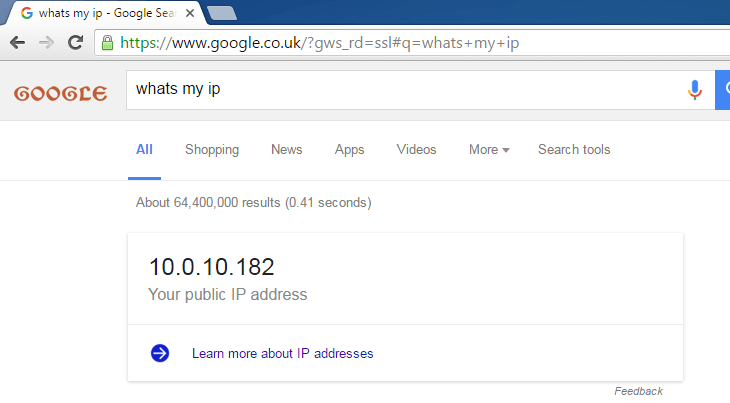Click the green SSL padlock icon
730x403 pixels.
[x=108, y=43]
